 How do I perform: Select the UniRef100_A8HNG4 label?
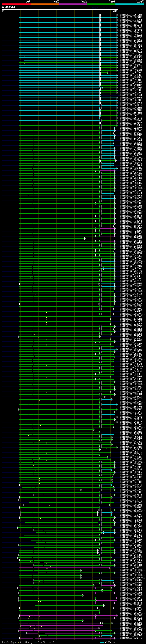tap(131, 98)
